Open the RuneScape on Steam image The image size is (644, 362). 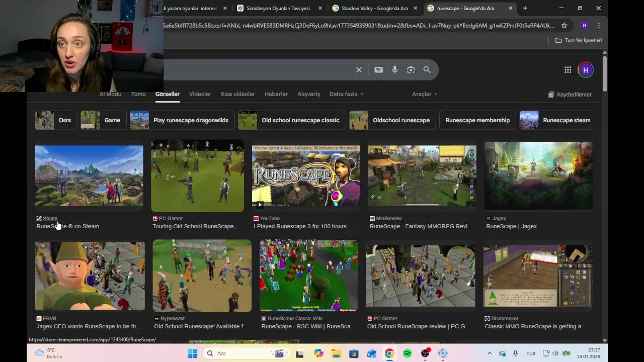point(89,176)
